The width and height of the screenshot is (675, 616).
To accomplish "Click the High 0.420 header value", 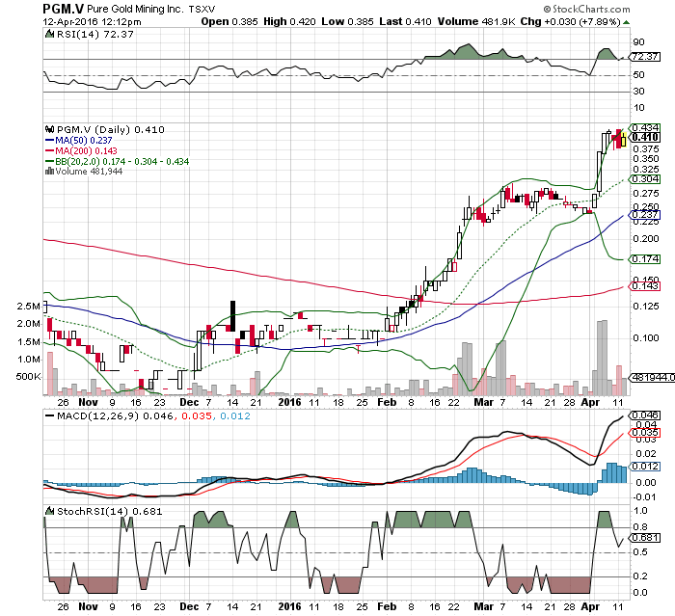I will pos(289,21).
